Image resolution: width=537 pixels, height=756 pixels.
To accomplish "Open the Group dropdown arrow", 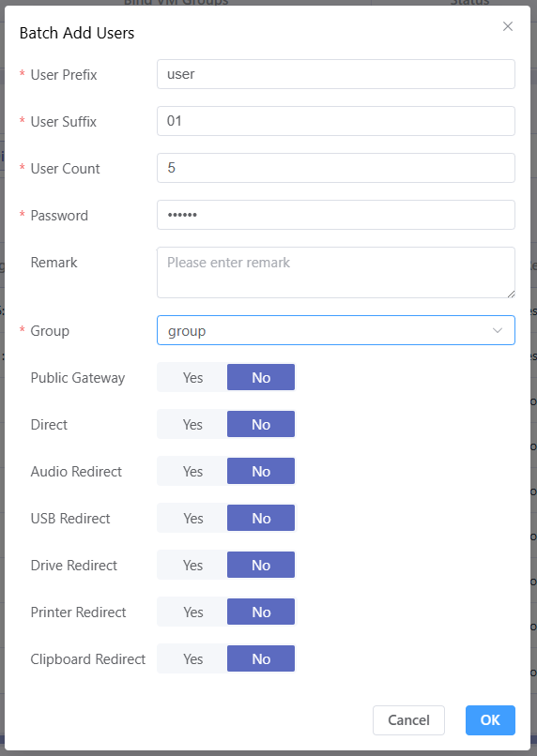I will point(497,330).
